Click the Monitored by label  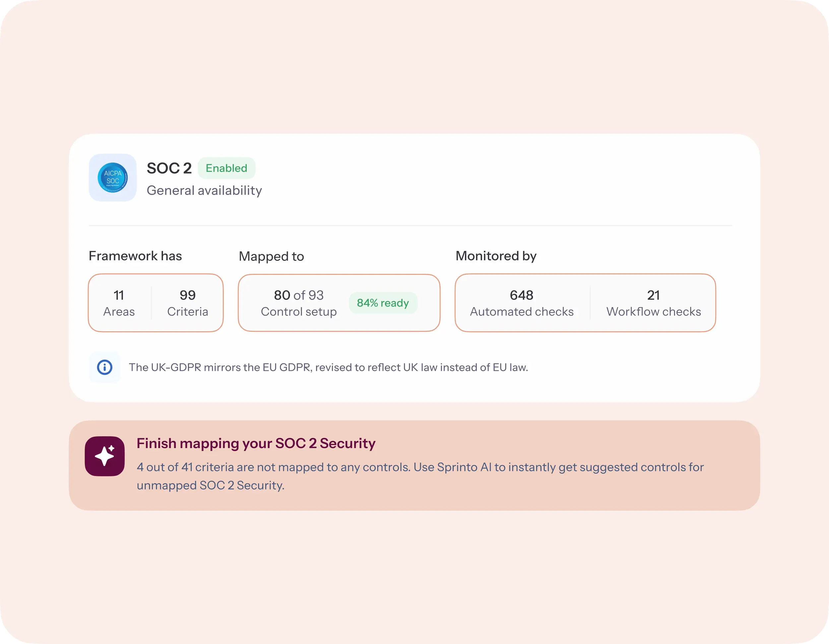click(x=496, y=256)
